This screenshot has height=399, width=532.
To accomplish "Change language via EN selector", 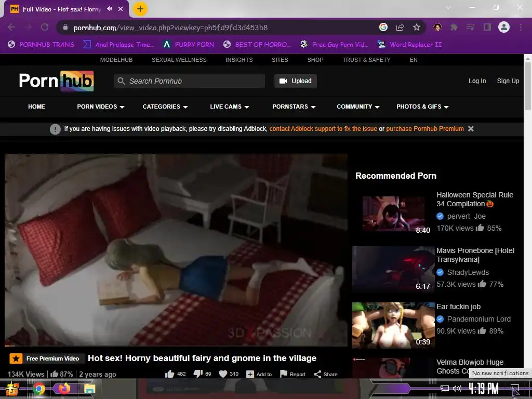I will (x=414, y=60).
